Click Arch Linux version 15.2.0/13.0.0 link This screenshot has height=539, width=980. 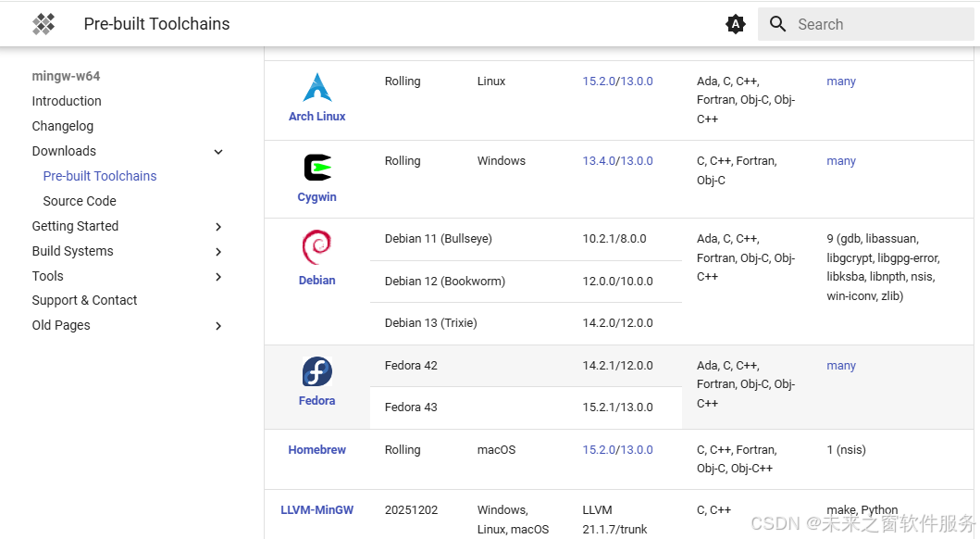[617, 81]
